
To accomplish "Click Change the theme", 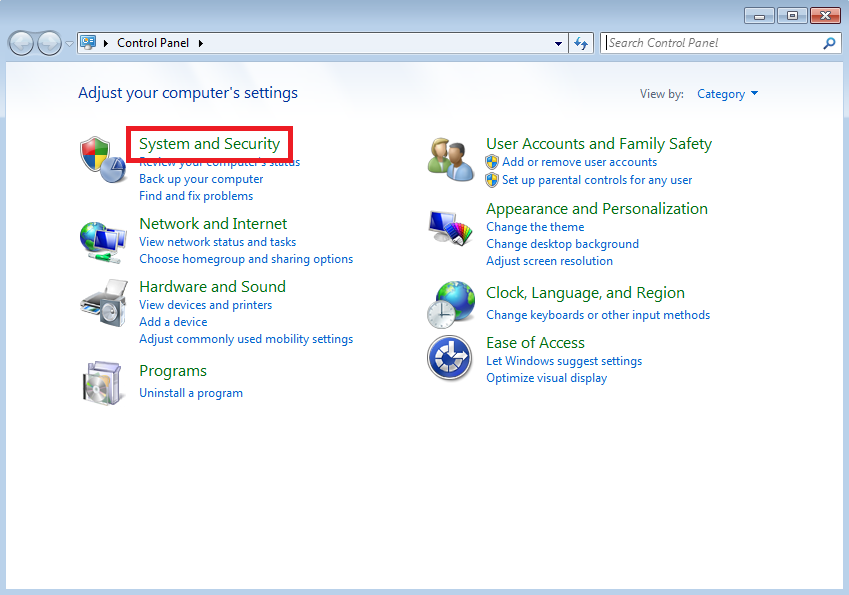I will tap(535, 227).
